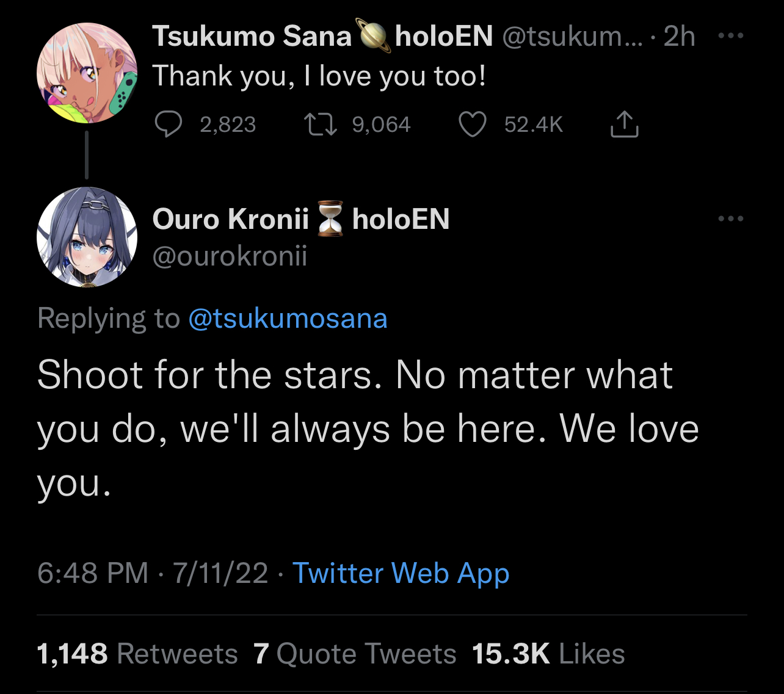Click the retweet icon on Sana's tweet
The height and width of the screenshot is (694, 784).
[x=321, y=125]
